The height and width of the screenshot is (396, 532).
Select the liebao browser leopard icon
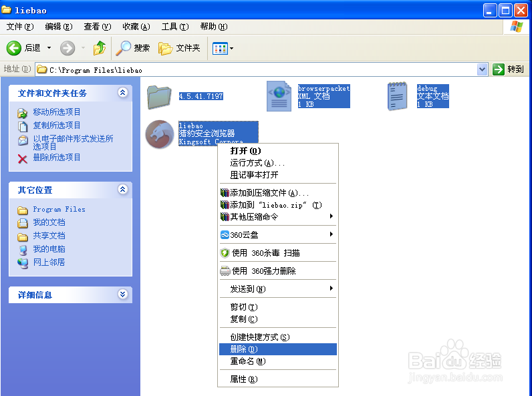(x=160, y=134)
